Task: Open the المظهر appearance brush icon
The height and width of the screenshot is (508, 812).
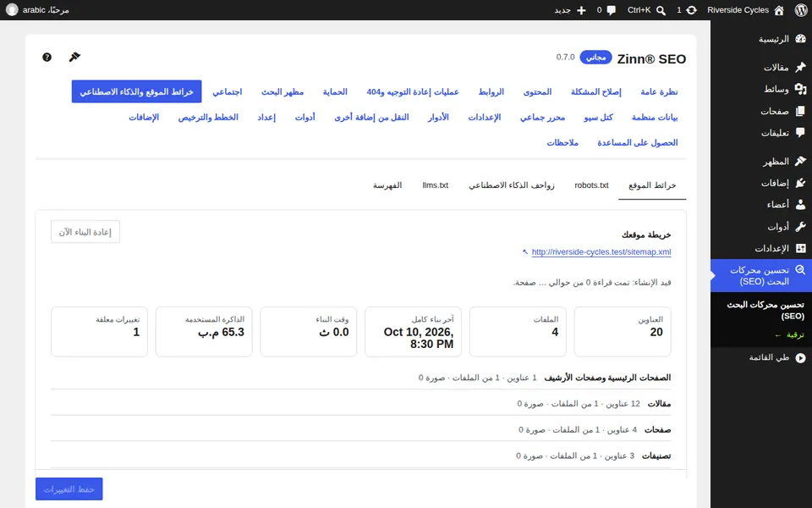Action: pyautogui.click(x=801, y=161)
